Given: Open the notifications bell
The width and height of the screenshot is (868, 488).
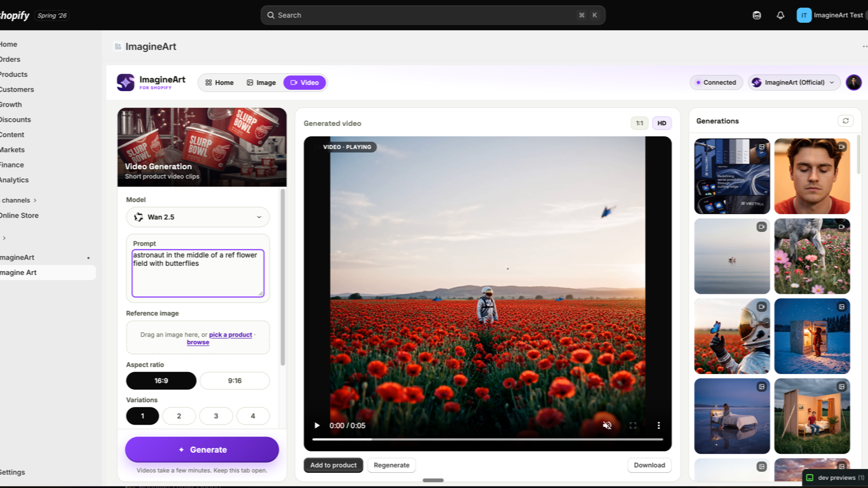Looking at the screenshot, I should coord(780,15).
